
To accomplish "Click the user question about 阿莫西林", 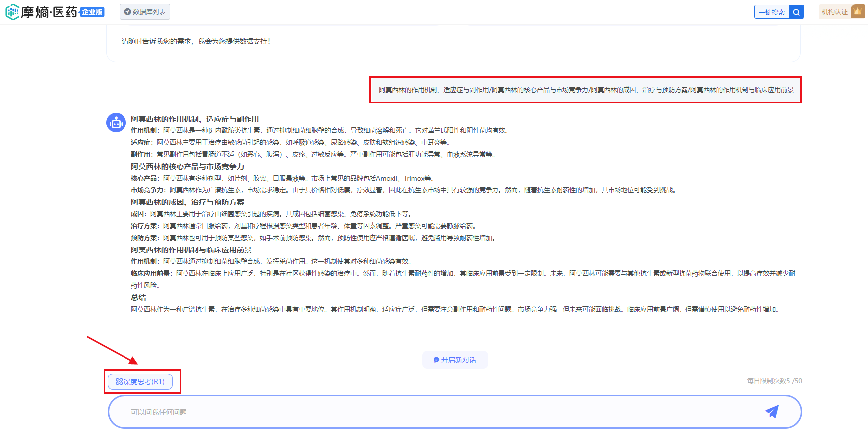I will pos(586,90).
